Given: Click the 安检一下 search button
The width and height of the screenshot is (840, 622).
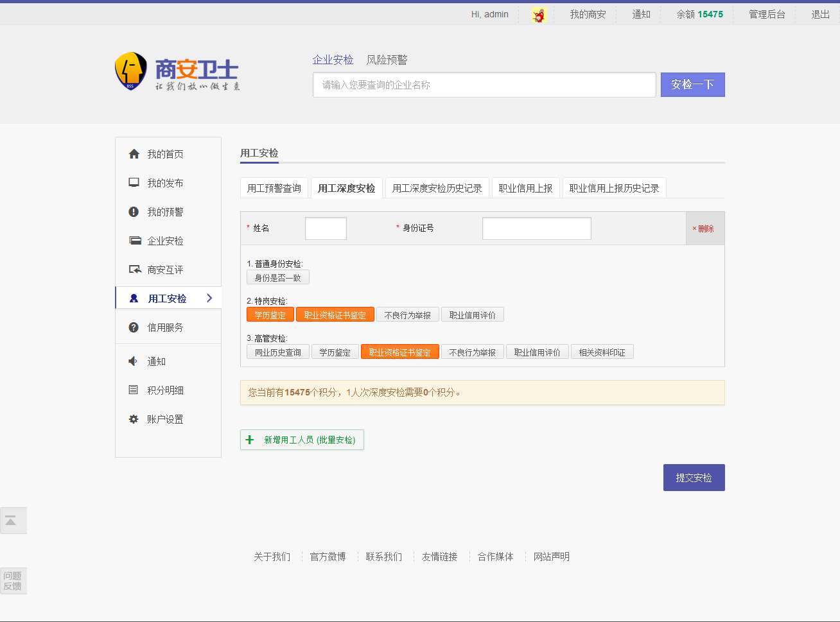Looking at the screenshot, I should (x=693, y=85).
